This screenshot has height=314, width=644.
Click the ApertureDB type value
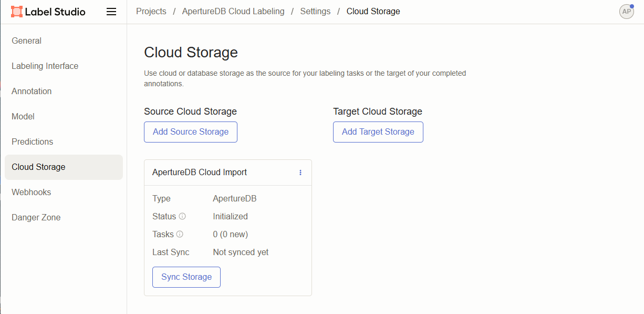[x=235, y=199]
